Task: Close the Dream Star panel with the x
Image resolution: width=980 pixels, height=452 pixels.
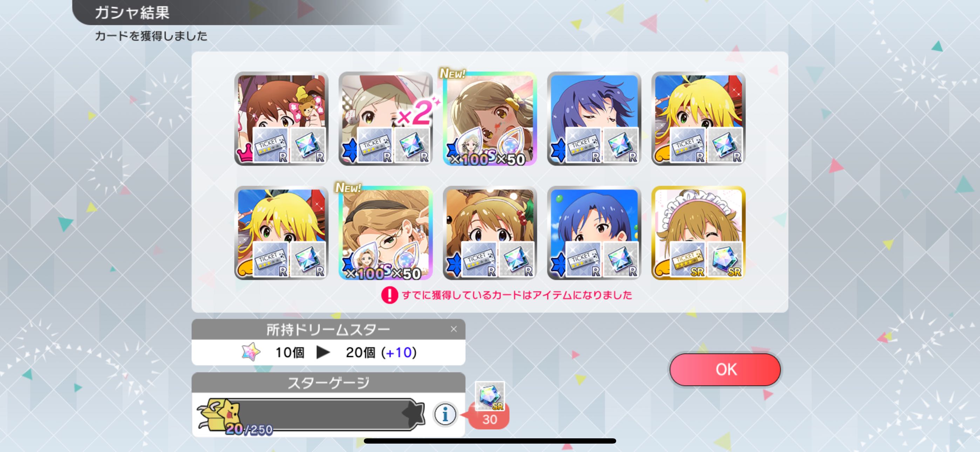Action: point(454,329)
